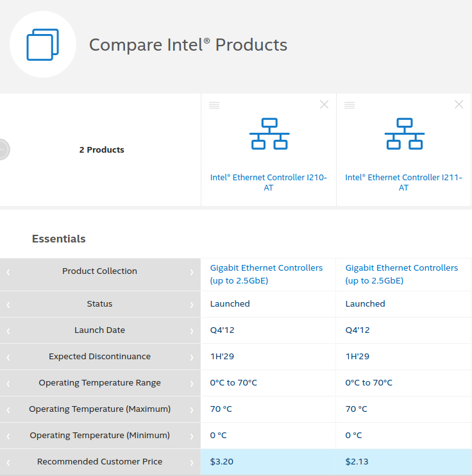
Task: Grab the drag handle on I211-AT column
Action: pyautogui.click(x=350, y=105)
